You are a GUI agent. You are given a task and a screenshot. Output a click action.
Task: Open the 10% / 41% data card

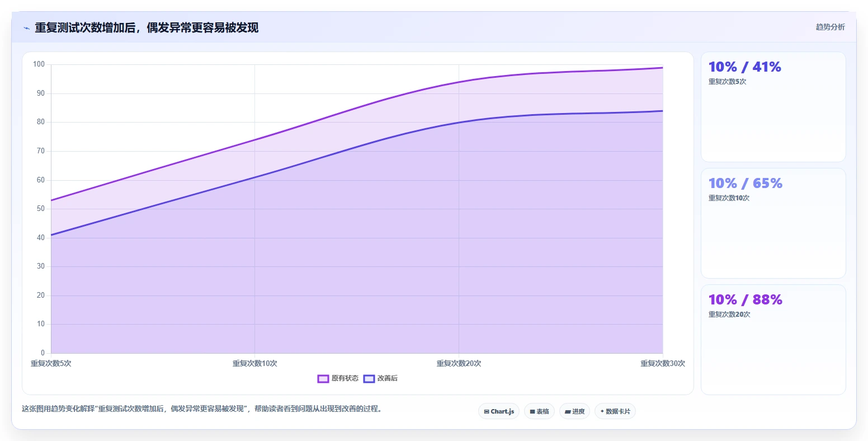pyautogui.click(x=773, y=107)
